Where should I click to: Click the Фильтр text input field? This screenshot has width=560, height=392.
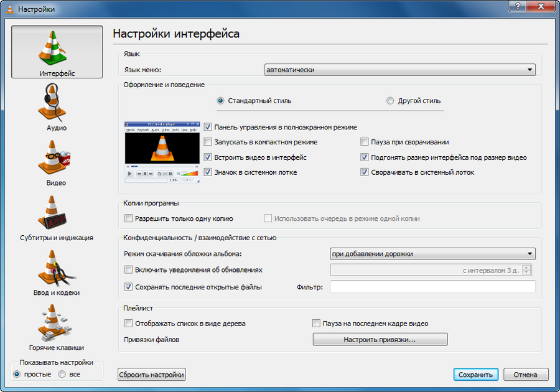(432, 287)
